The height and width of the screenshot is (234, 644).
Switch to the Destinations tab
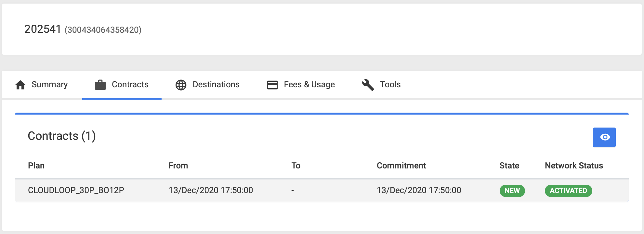tap(207, 85)
